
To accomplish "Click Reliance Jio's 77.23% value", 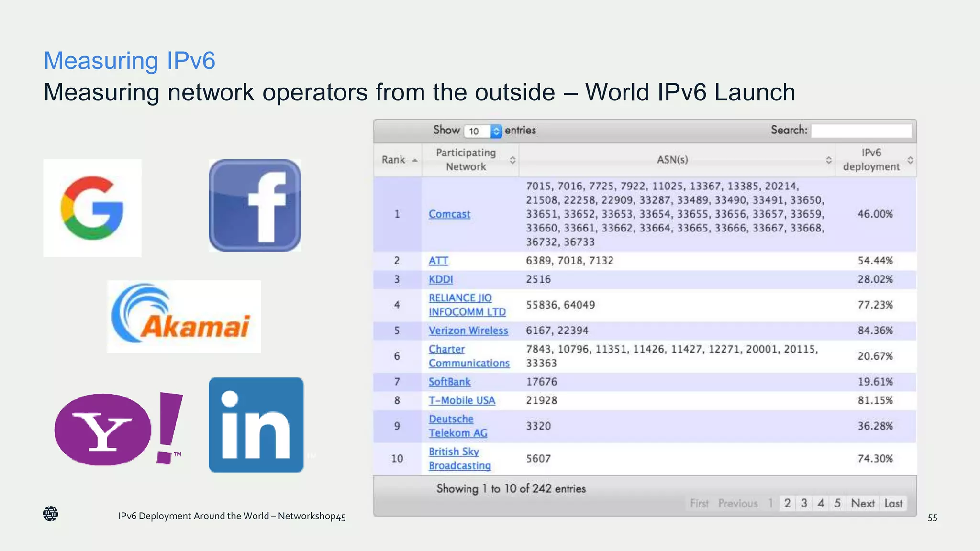I will pos(875,305).
